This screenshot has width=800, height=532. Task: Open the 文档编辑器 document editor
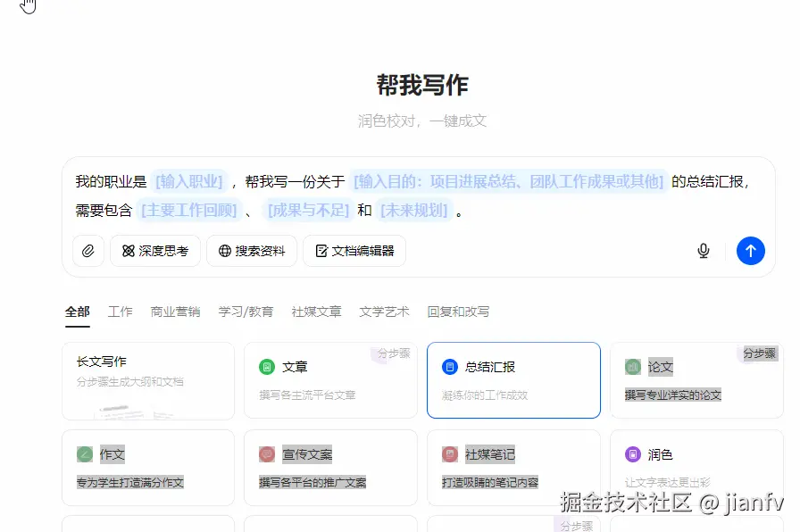tap(354, 251)
